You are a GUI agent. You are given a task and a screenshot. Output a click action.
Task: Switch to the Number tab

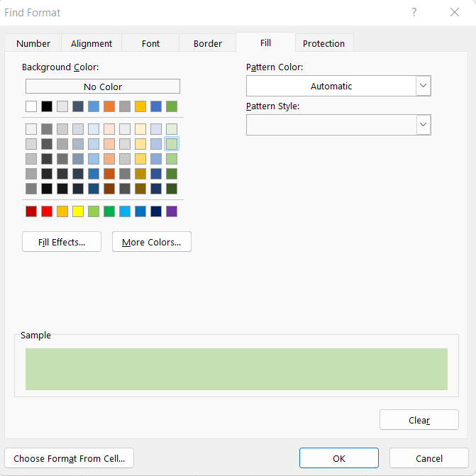(33, 43)
